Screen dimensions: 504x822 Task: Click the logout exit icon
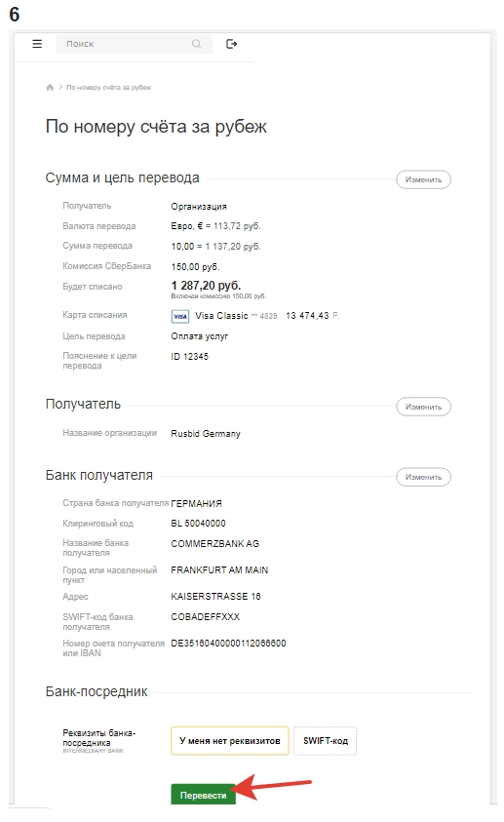click(232, 44)
